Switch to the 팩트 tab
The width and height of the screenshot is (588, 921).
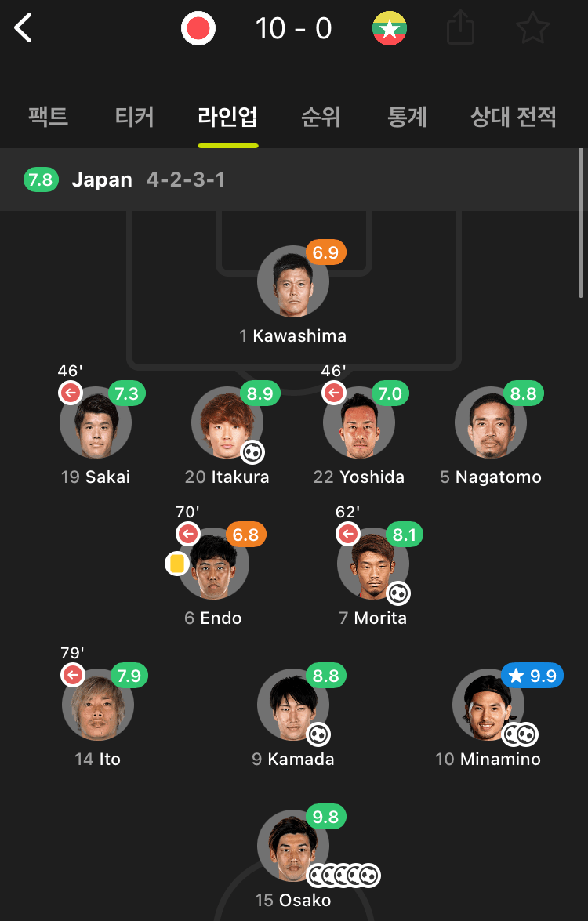49,118
